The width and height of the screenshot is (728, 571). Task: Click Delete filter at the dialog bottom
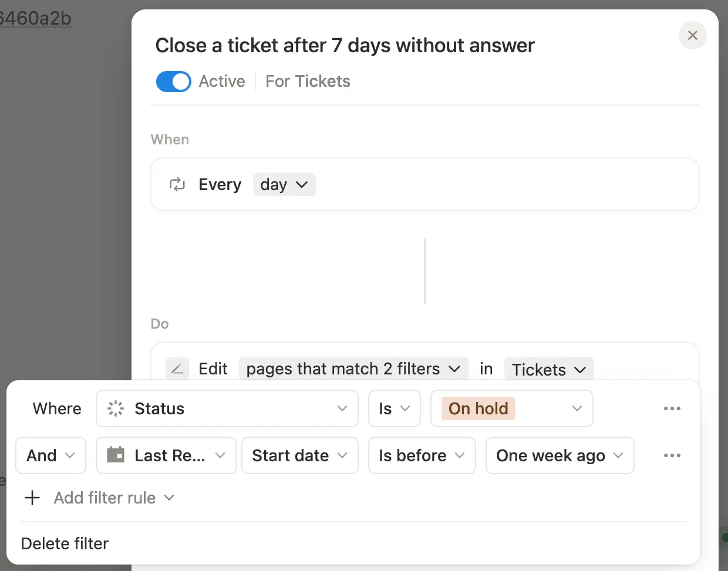65,543
